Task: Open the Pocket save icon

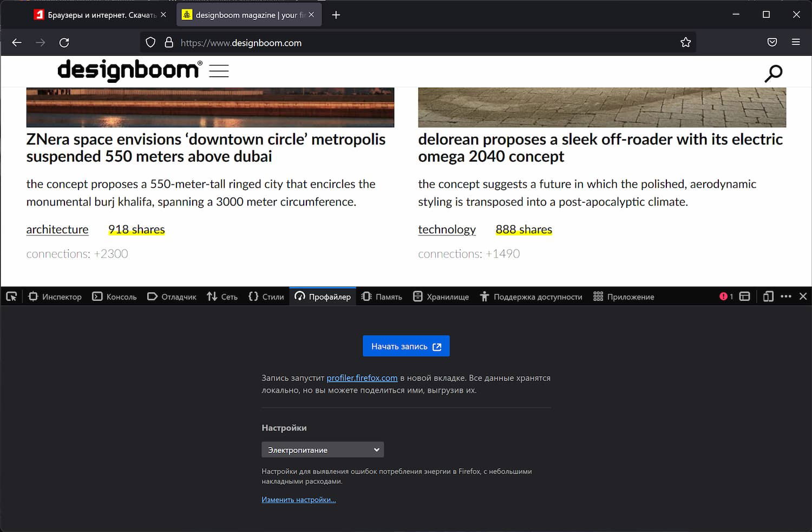Action: tap(772, 42)
